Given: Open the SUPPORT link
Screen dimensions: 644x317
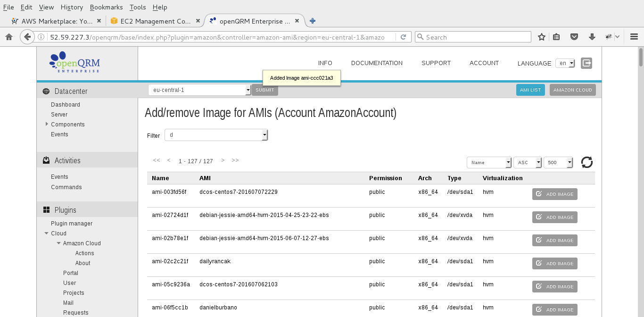Looking at the screenshot, I should (436, 63).
